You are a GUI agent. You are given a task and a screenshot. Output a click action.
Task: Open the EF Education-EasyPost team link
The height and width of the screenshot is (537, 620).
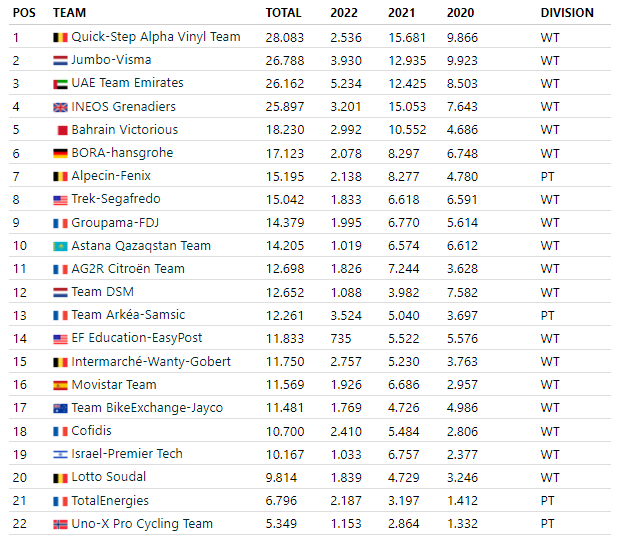pos(137,338)
